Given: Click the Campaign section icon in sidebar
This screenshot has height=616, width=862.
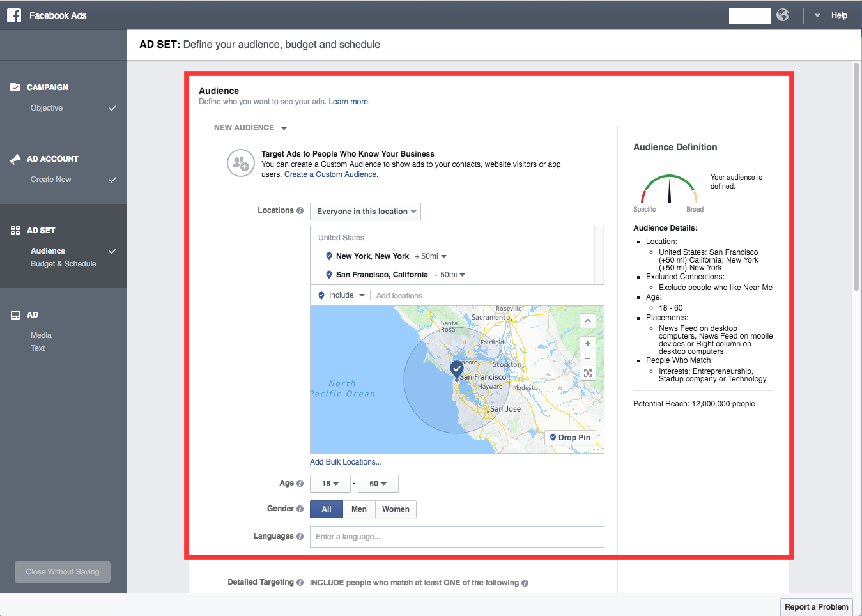Looking at the screenshot, I should click(15, 87).
